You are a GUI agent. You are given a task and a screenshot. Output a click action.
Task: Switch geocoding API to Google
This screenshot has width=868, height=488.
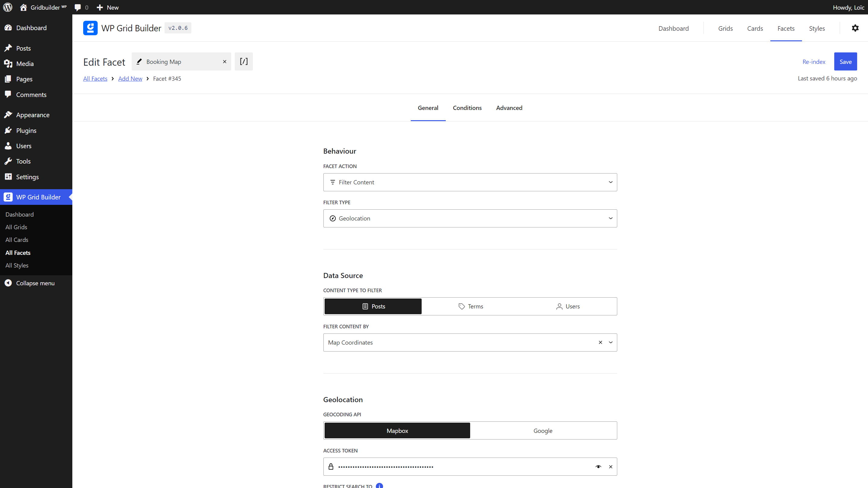543,430
